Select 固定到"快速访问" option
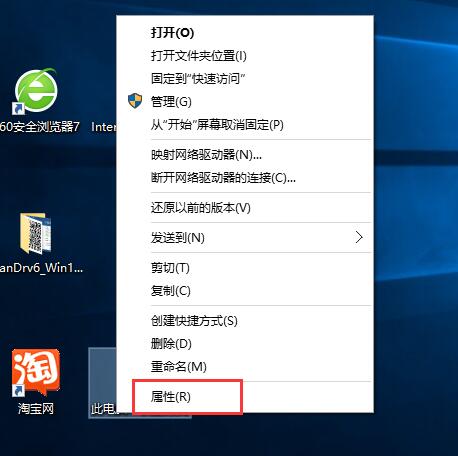Viewport: 458px width, 456px height. (x=245, y=79)
